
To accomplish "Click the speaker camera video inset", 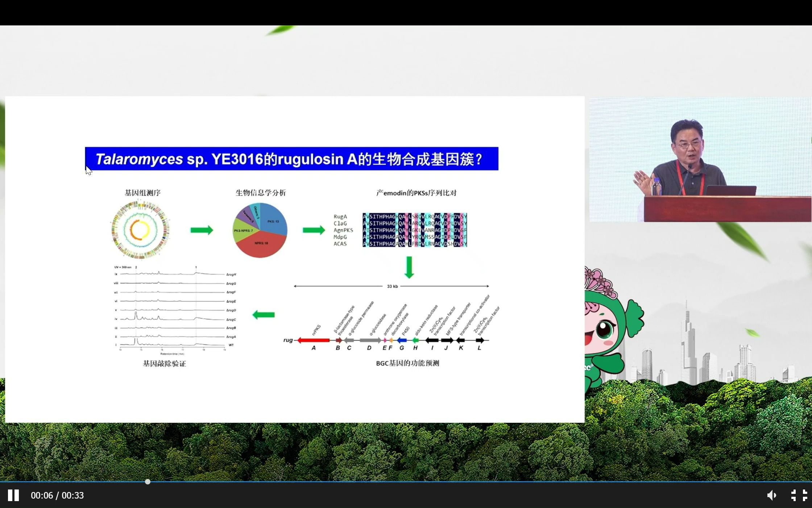I will click(x=700, y=159).
